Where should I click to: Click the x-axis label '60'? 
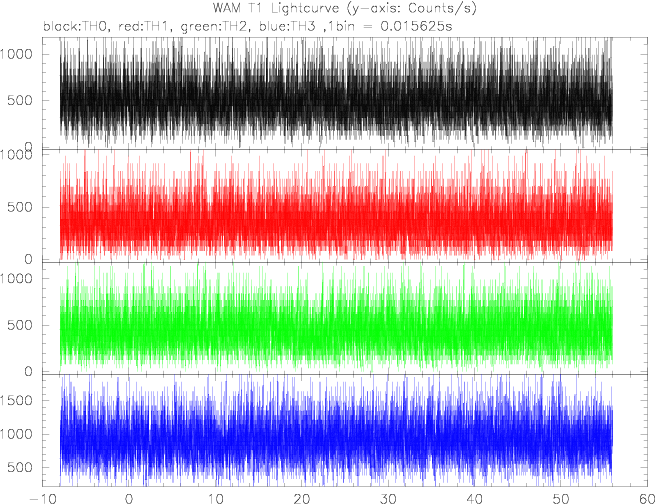(x=647, y=498)
